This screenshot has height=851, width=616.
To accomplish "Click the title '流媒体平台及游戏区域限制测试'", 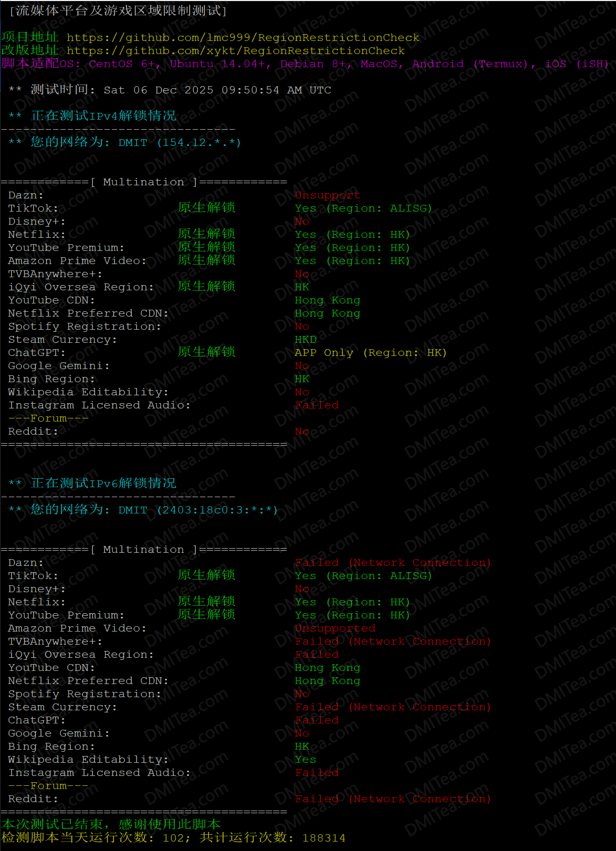I will click(118, 10).
